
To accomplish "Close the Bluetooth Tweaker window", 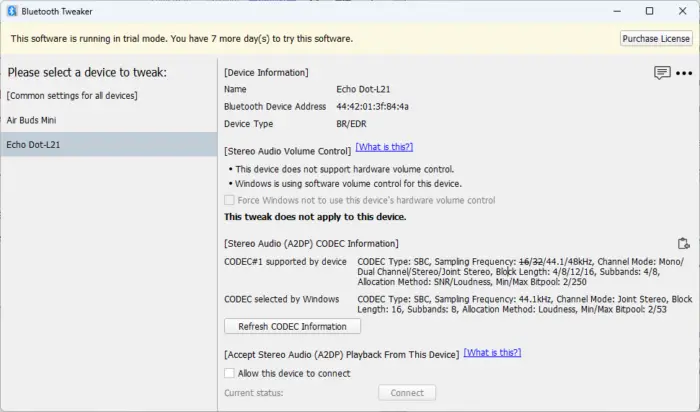I will [x=683, y=11].
